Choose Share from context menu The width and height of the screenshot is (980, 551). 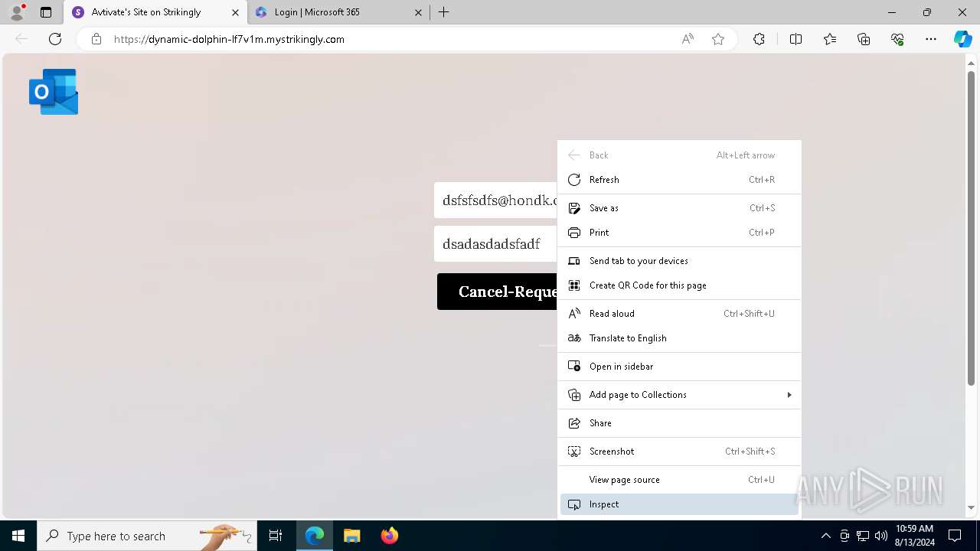coord(679,423)
